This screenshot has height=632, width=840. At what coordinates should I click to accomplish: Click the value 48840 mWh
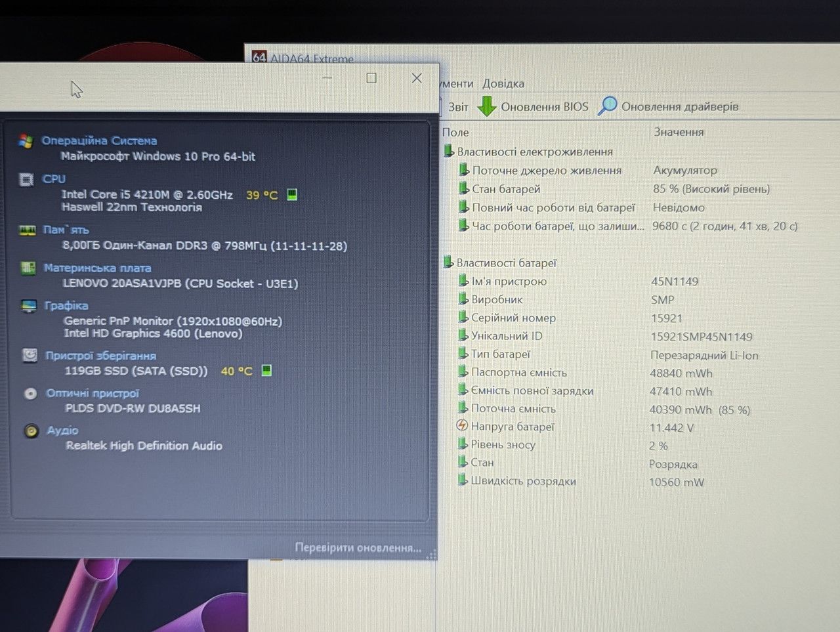pos(681,373)
